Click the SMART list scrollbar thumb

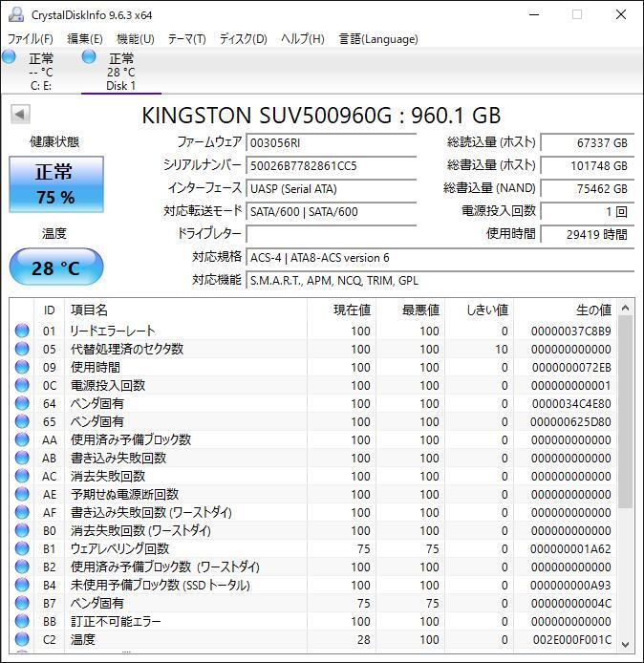[626, 413]
